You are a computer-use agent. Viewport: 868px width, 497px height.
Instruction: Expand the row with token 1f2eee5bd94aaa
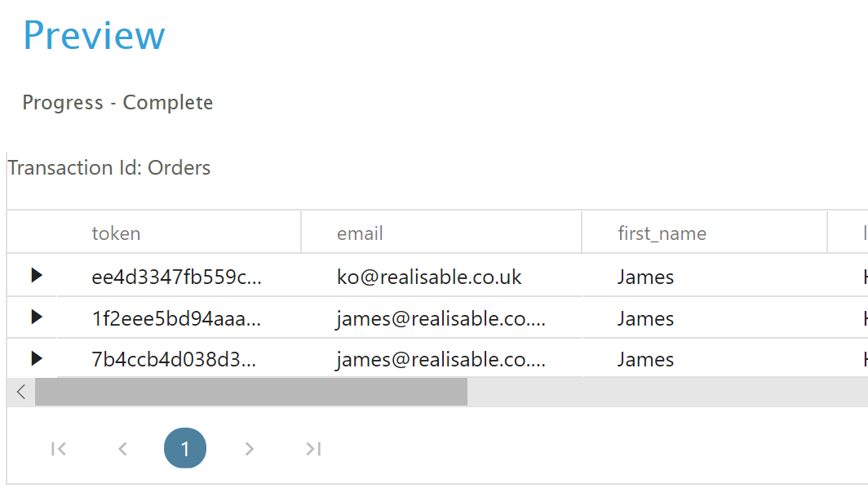pyautogui.click(x=37, y=317)
